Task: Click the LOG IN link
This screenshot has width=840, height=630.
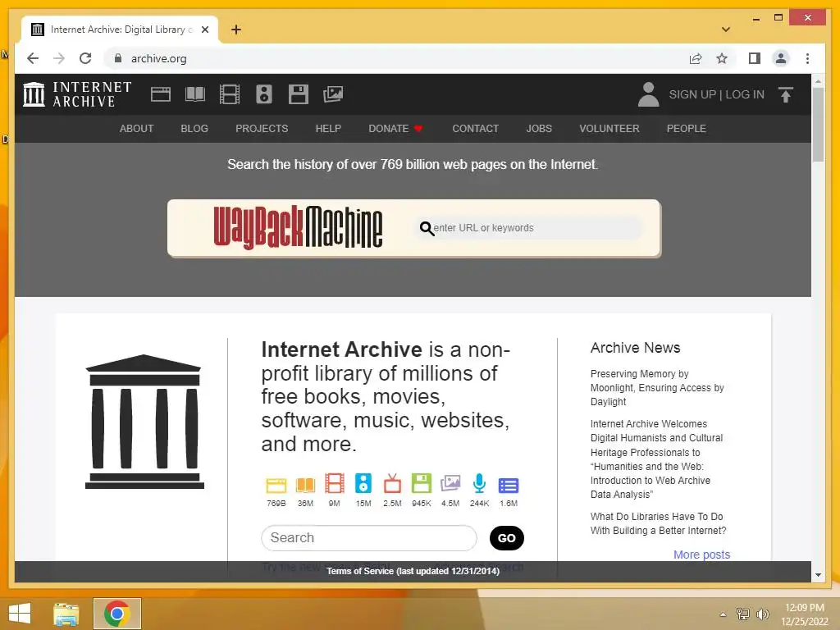Action: 745,94
